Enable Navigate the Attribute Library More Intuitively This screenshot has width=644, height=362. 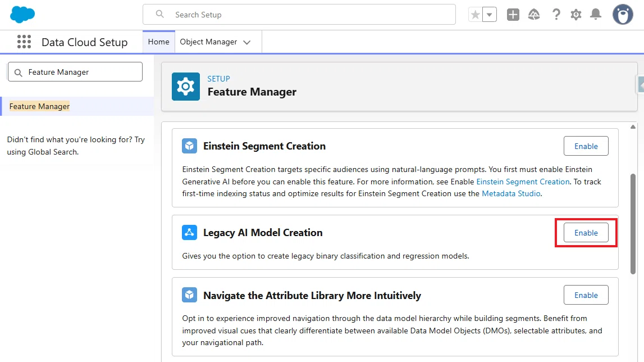(586, 295)
